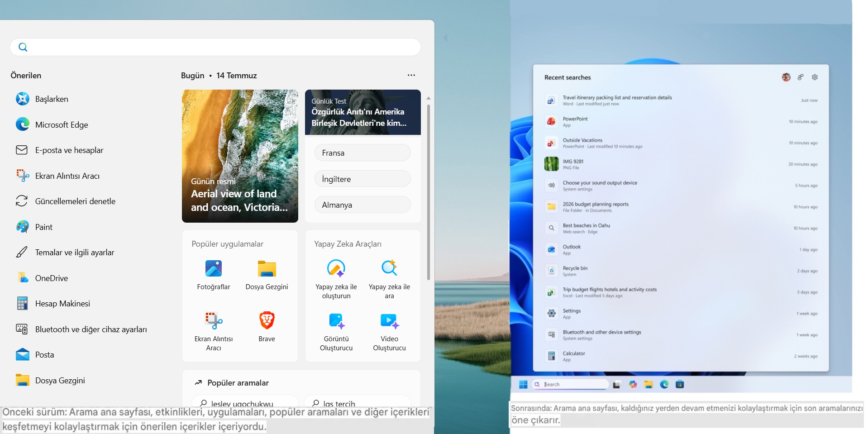
Task: Open recent 'Travel itinerary packing list' Word document
Action: (x=681, y=100)
